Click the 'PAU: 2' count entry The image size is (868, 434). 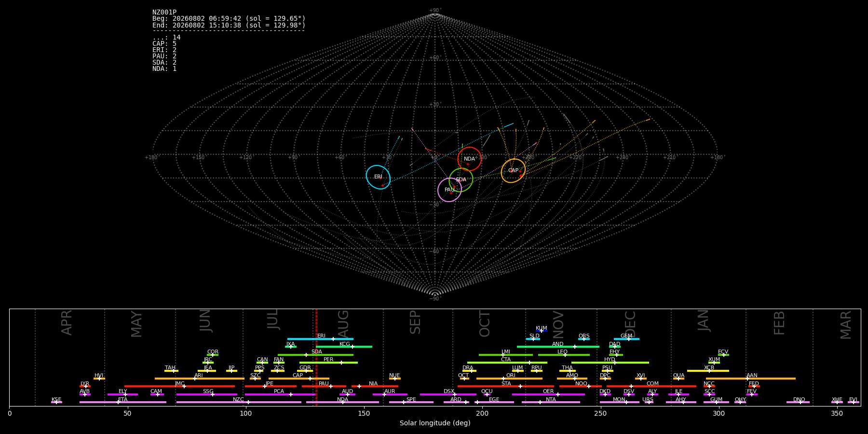point(164,56)
